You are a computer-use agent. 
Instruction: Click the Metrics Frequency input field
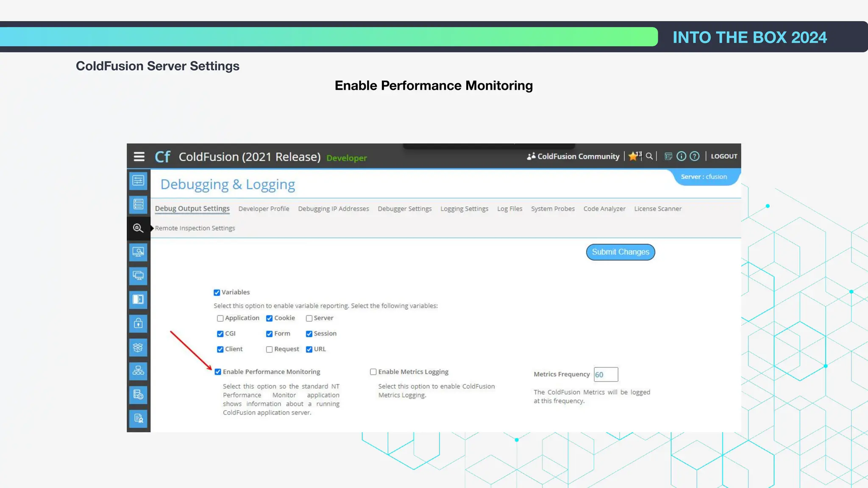pyautogui.click(x=606, y=374)
